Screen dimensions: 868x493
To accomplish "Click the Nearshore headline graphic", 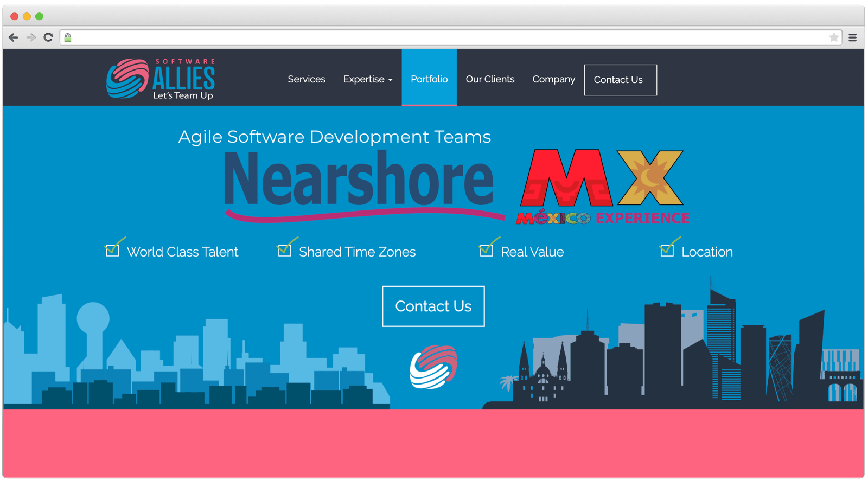I will (x=363, y=185).
